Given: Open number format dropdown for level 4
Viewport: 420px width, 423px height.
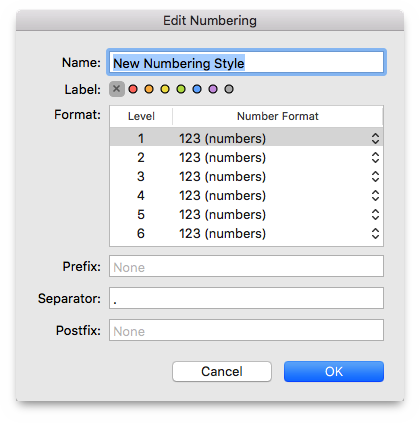Looking at the screenshot, I should pyautogui.click(x=375, y=195).
